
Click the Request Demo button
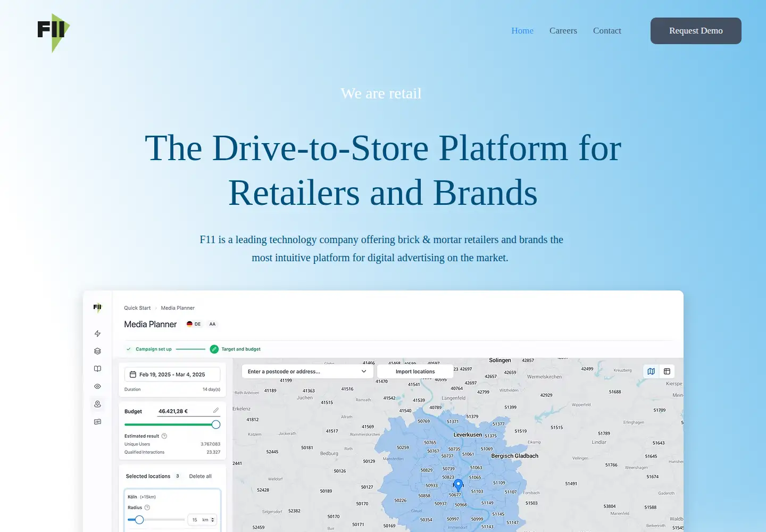(696, 31)
